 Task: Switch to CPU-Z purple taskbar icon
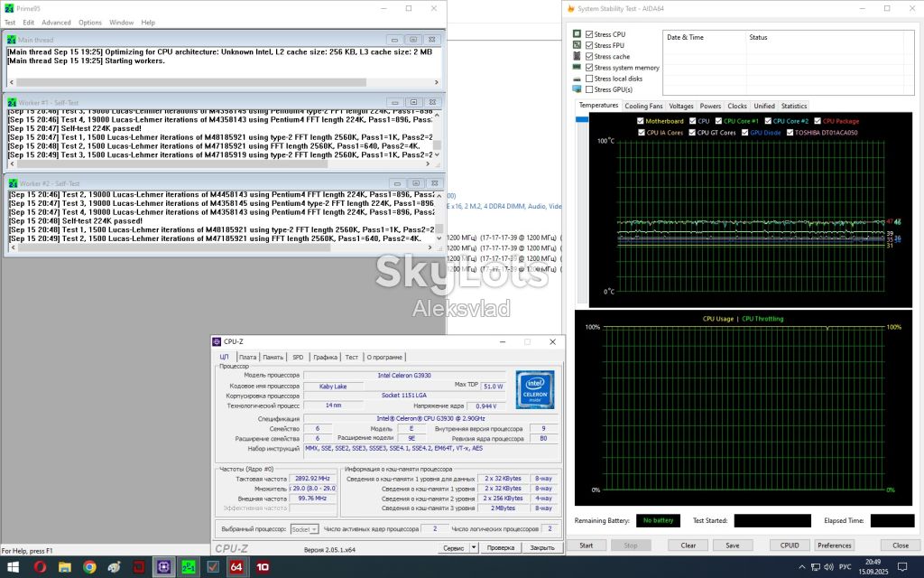pos(163,567)
